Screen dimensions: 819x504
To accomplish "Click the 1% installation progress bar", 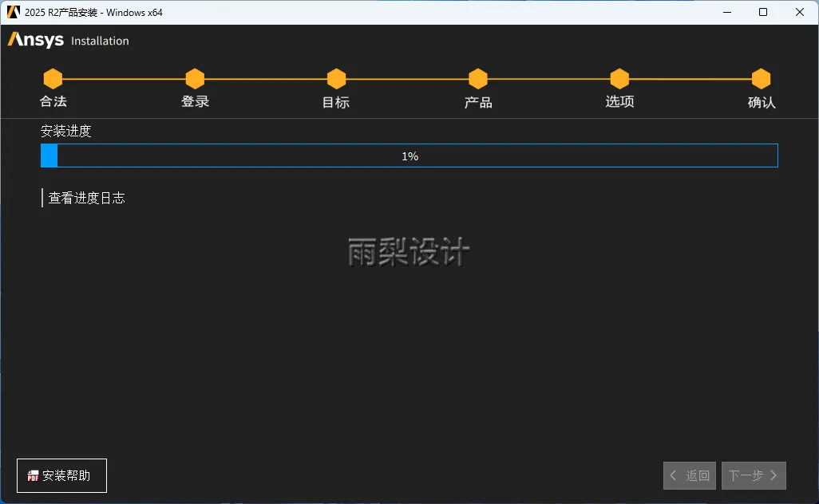I will pyautogui.click(x=409, y=156).
